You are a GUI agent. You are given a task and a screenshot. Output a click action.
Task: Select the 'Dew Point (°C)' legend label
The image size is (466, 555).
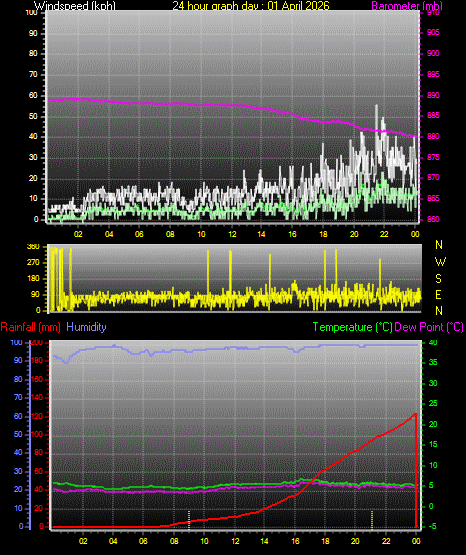click(x=429, y=327)
